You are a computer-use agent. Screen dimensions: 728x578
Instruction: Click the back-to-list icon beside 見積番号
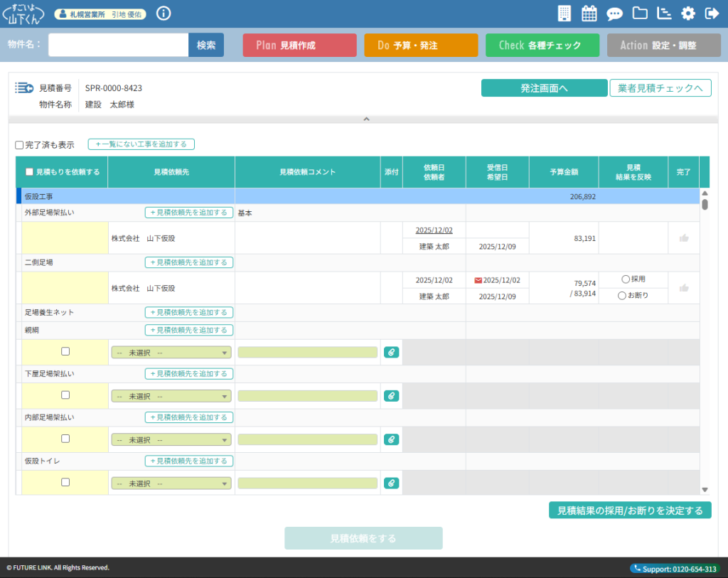pos(24,88)
